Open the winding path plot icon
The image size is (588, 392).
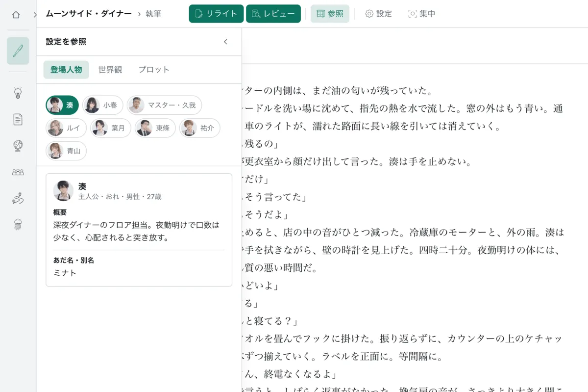[18, 199]
